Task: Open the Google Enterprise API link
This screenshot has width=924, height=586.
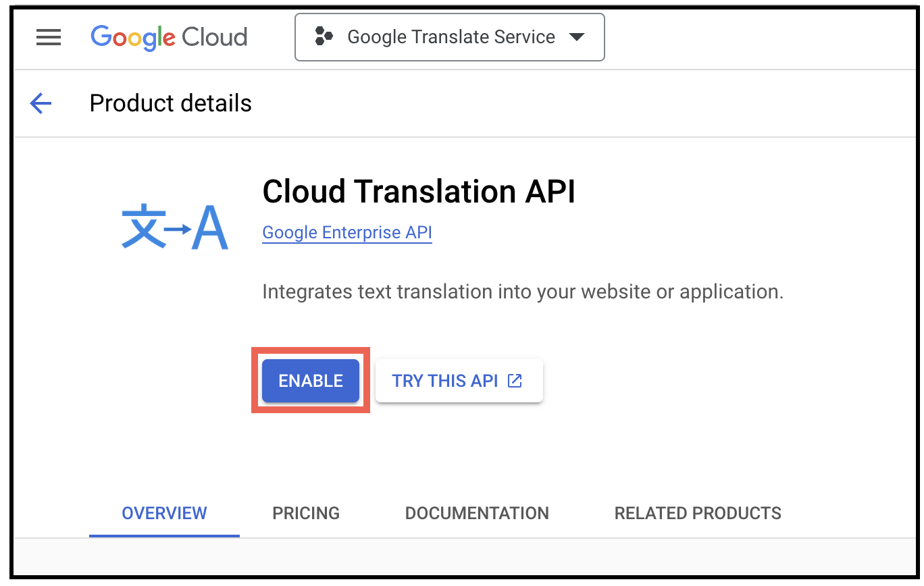Action: tap(347, 233)
